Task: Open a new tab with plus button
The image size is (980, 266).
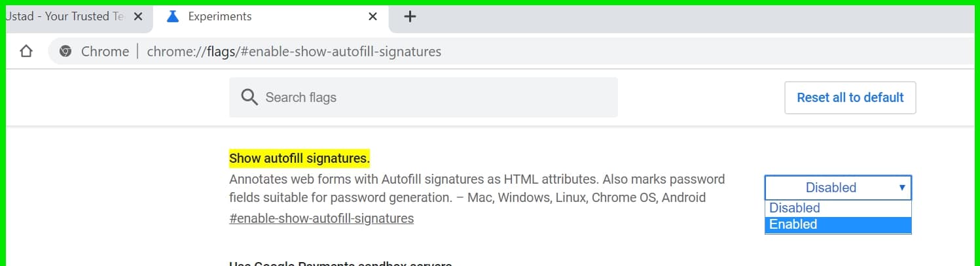Action: click(x=410, y=17)
